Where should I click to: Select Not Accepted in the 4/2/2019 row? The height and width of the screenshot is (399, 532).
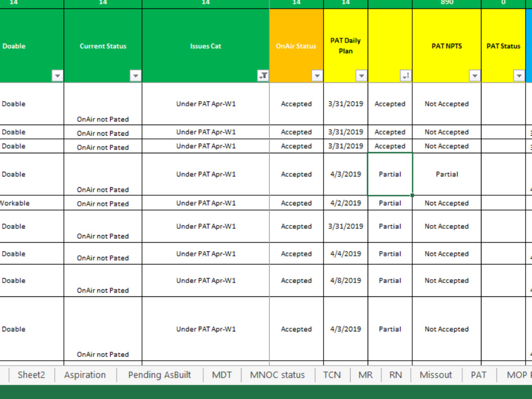click(x=446, y=203)
